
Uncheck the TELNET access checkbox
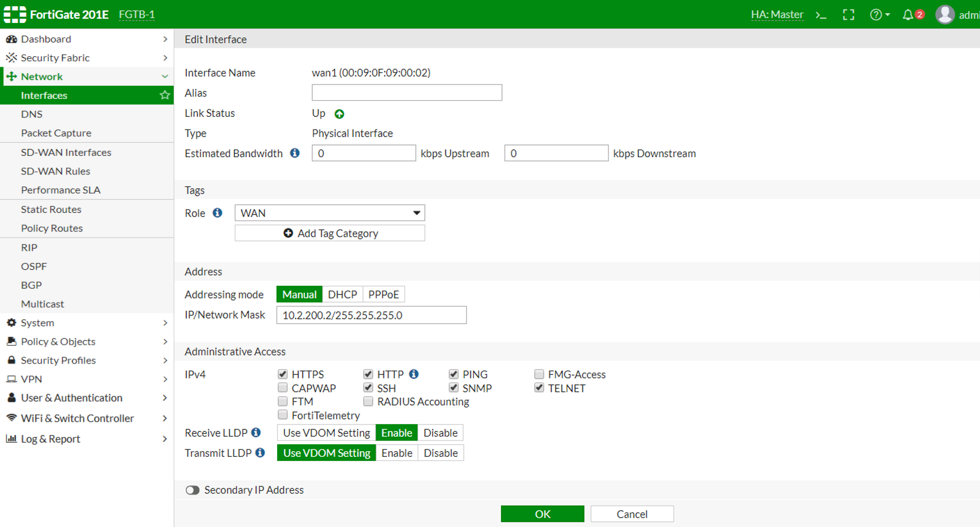(539, 388)
